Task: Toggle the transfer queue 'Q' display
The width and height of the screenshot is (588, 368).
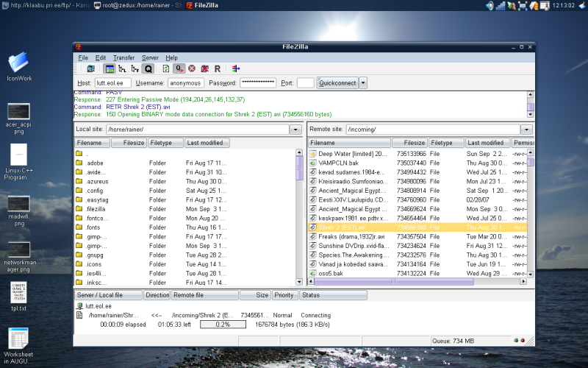Action: (x=148, y=68)
